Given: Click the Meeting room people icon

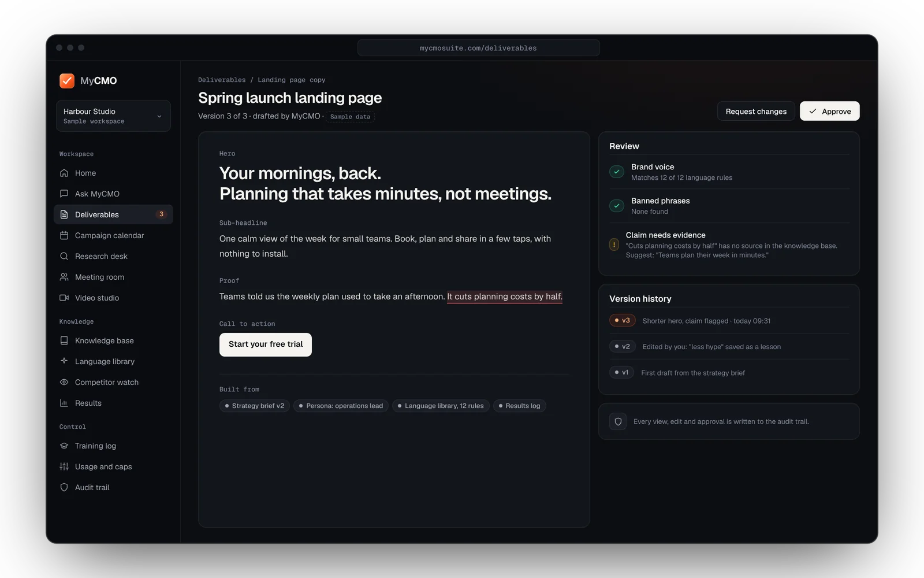Looking at the screenshot, I should [64, 277].
